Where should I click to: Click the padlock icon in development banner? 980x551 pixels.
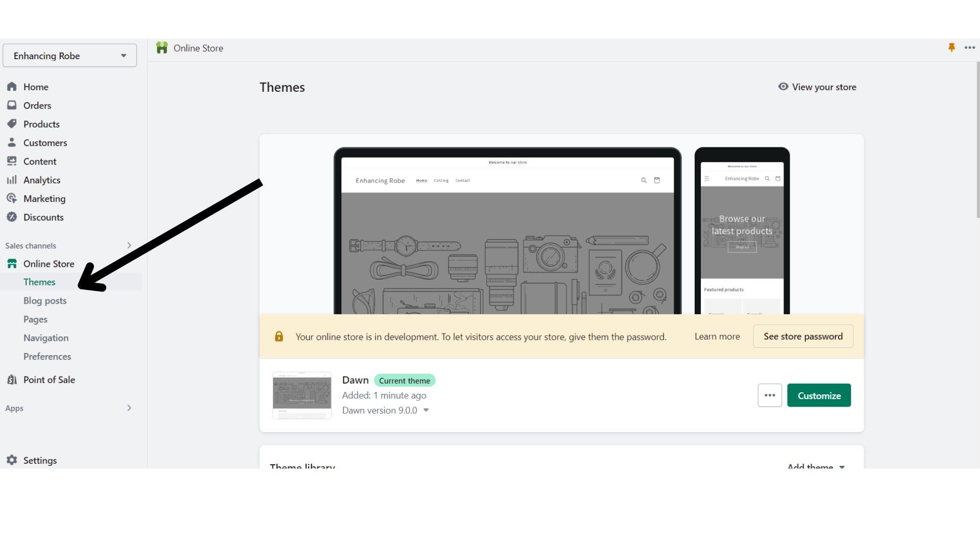coord(279,336)
